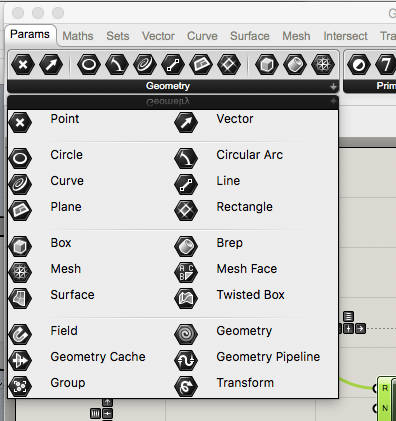Pick the Group parameter entry
396x421 pixels.
click(47, 386)
